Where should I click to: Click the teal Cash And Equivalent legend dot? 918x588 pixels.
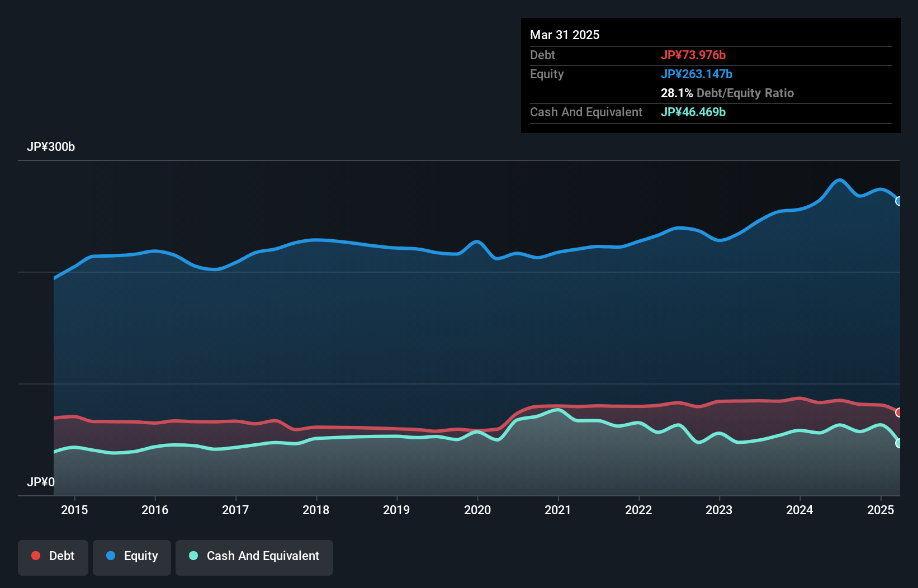pyautogui.click(x=193, y=556)
